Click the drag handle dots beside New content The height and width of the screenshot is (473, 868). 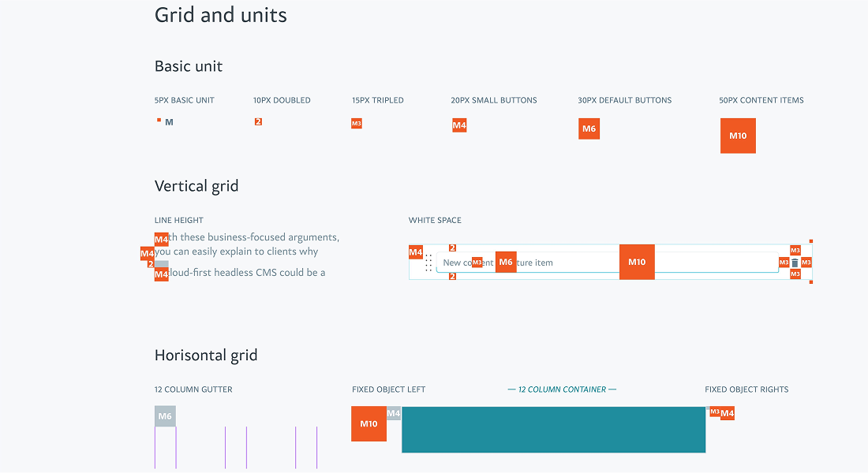(x=427, y=263)
